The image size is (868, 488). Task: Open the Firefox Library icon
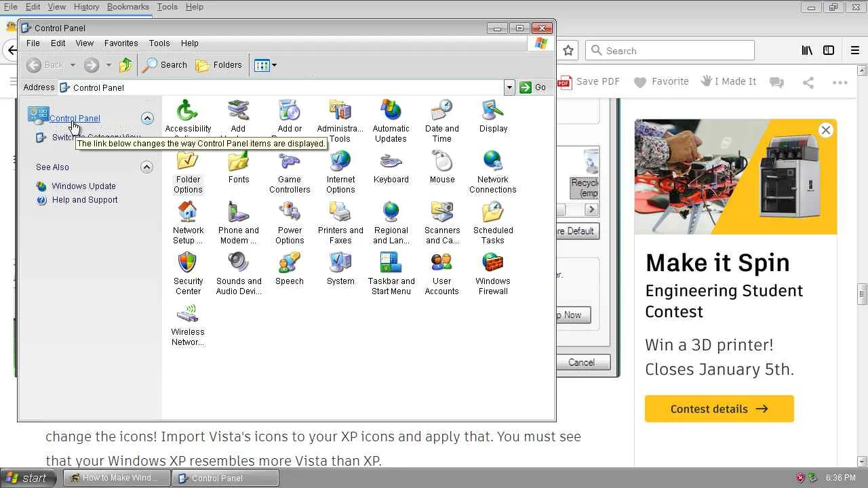807,50
